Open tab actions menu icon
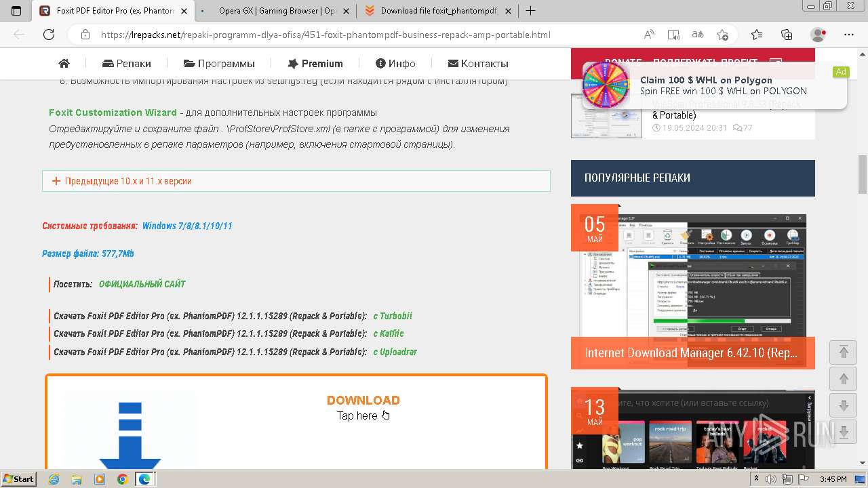Image resolution: width=868 pixels, height=488 pixels. (16, 11)
